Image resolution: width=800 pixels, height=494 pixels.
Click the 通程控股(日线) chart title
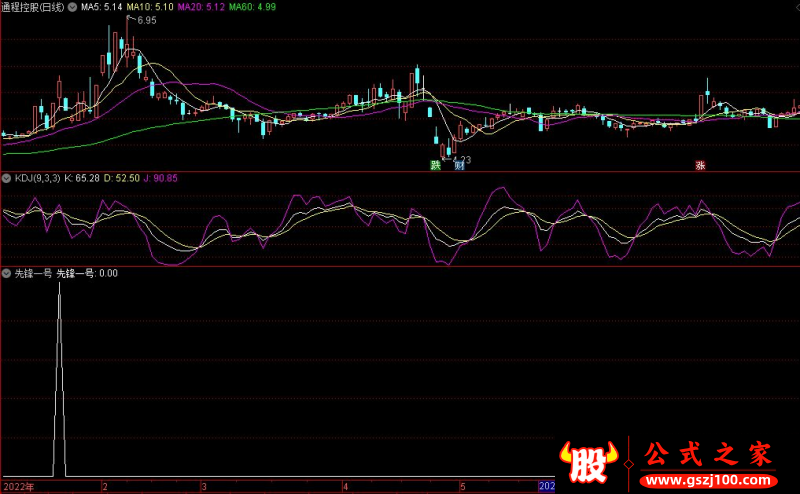tap(33, 7)
